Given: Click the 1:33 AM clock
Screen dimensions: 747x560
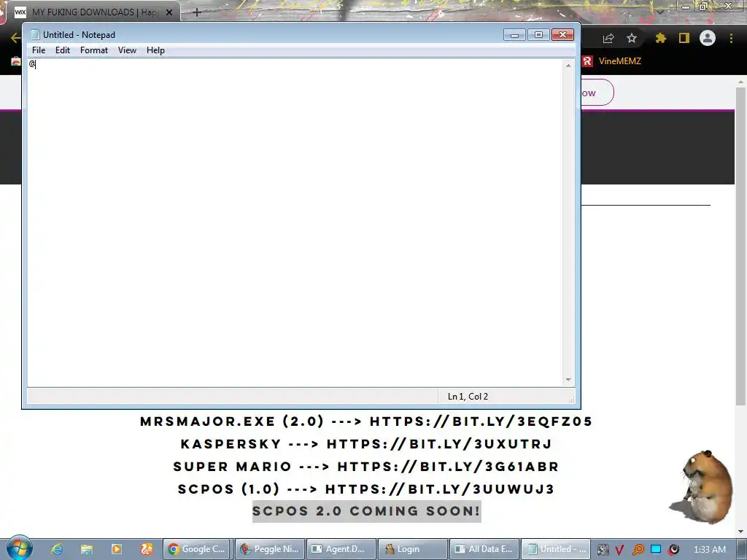Looking at the screenshot, I should (710, 549).
